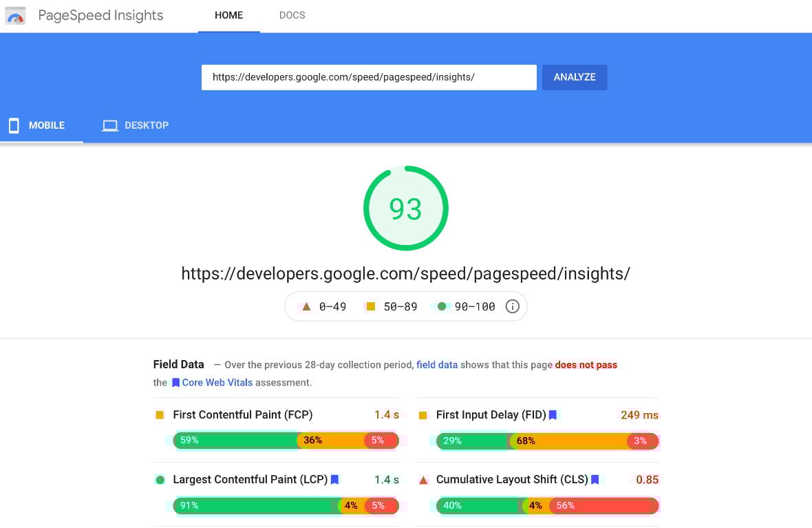812x528 pixels.
Task: Click the LCP orange 4% bar segment
Action: coord(352,506)
